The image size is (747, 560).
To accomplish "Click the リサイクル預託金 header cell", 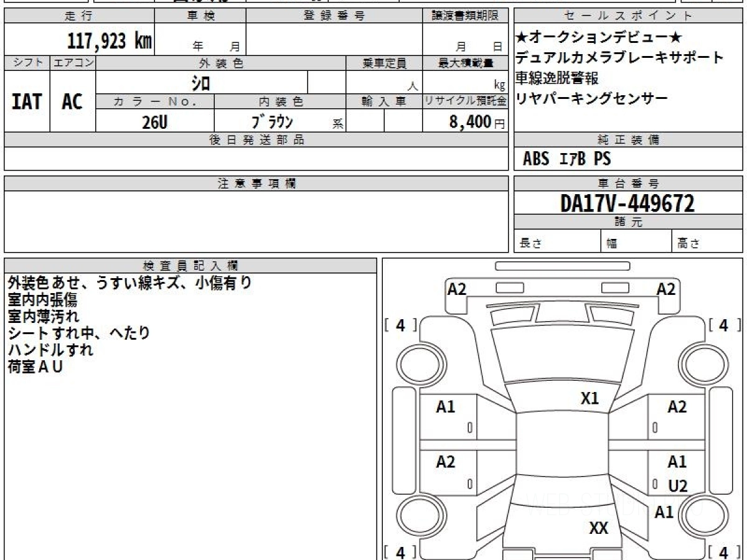I will [465, 101].
